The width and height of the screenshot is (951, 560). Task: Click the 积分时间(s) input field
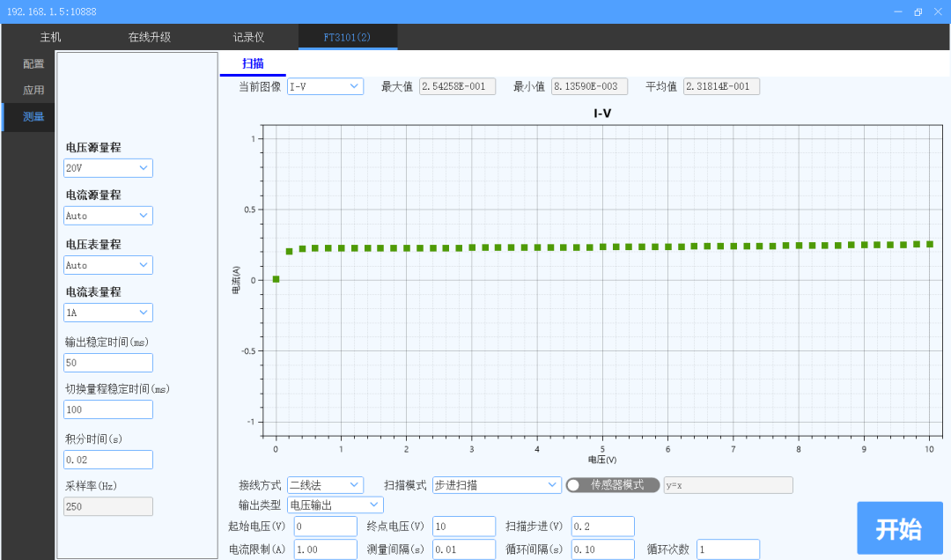coord(108,460)
